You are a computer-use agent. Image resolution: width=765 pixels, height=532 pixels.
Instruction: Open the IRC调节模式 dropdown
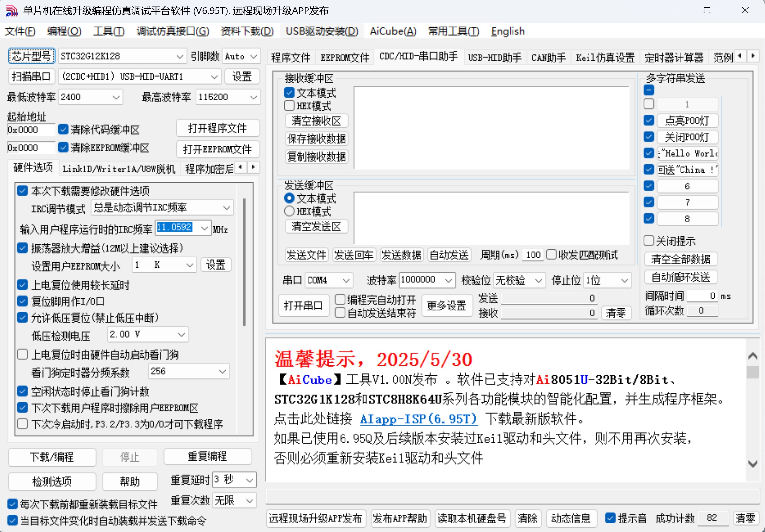(x=227, y=208)
